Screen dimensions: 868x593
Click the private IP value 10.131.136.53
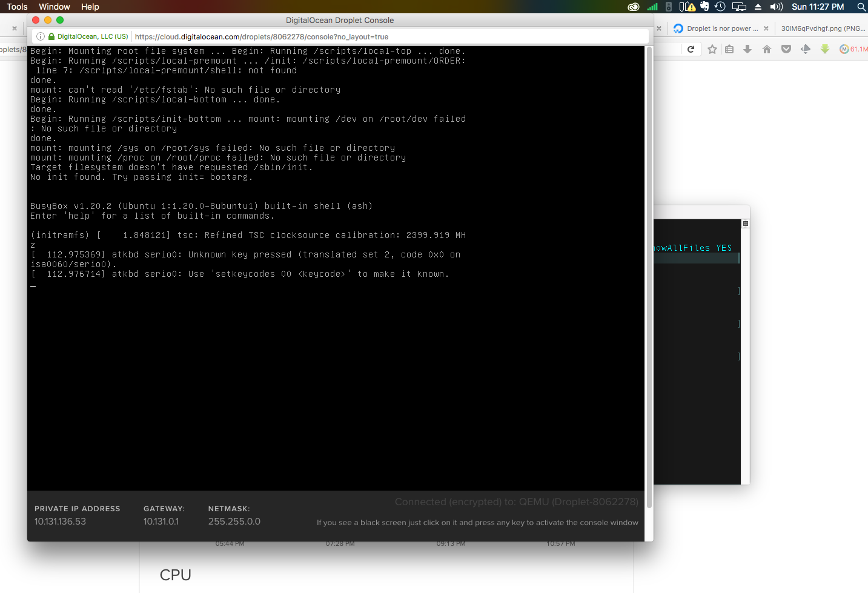[60, 522]
